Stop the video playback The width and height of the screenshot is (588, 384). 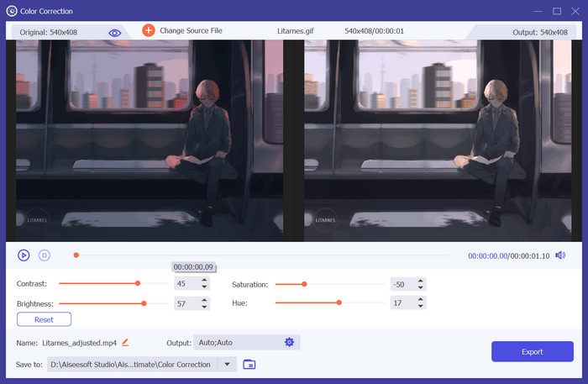coord(45,255)
